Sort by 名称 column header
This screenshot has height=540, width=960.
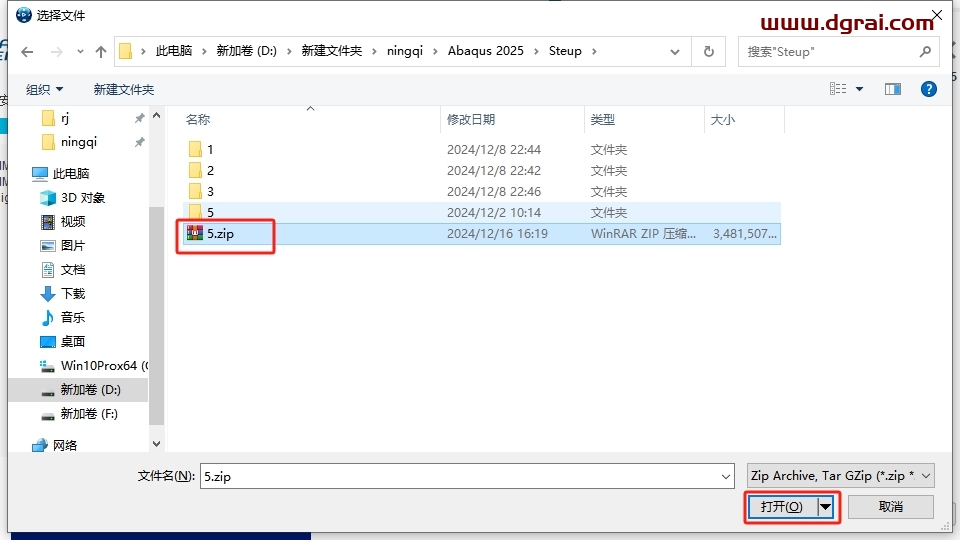198,119
